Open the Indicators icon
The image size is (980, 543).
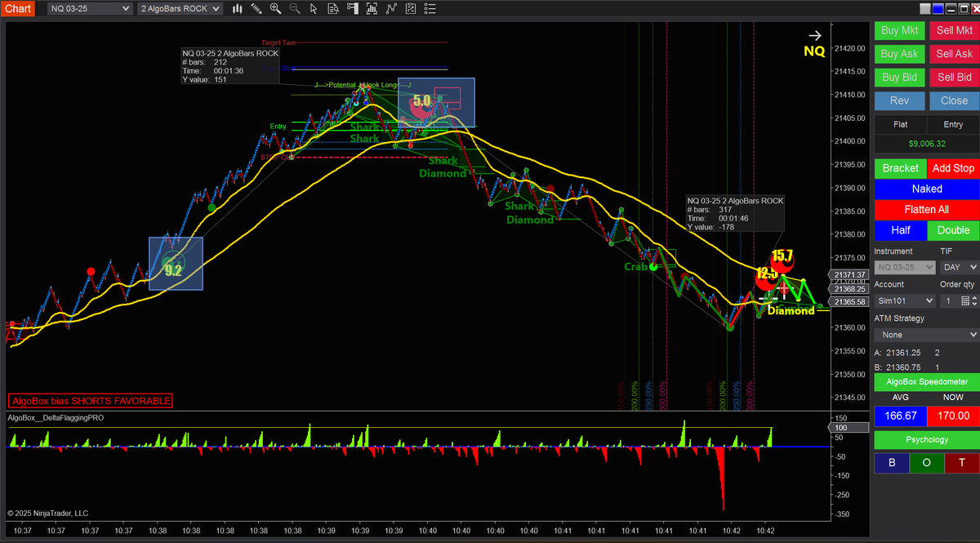(x=391, y=9)
